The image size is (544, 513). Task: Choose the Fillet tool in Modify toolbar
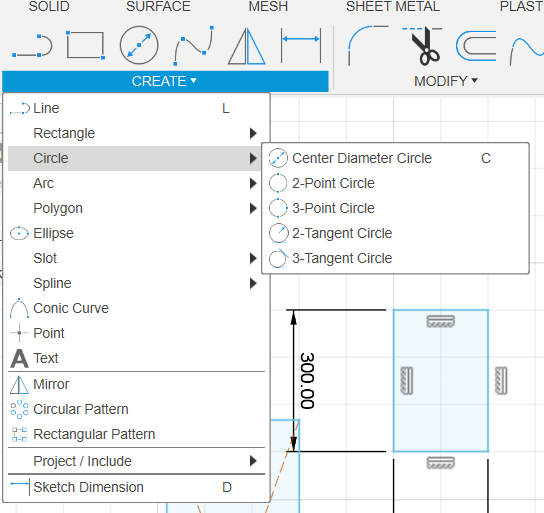point(368,45)
